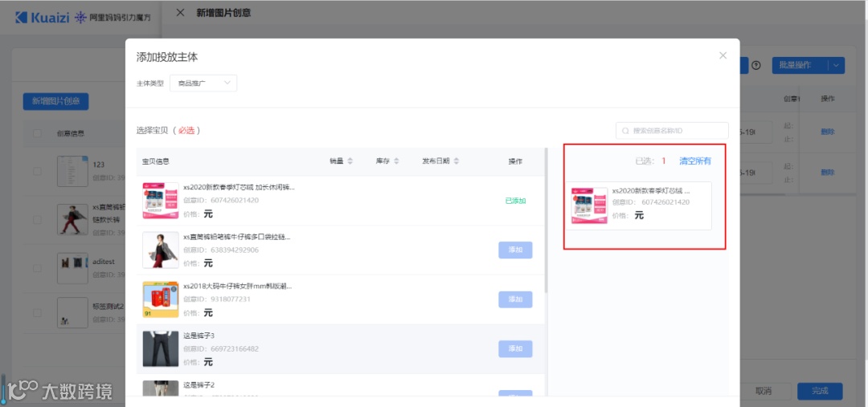Click thumbnail of 这是裤子3 item
The image size is (868, 407).
tap(161, 348)
